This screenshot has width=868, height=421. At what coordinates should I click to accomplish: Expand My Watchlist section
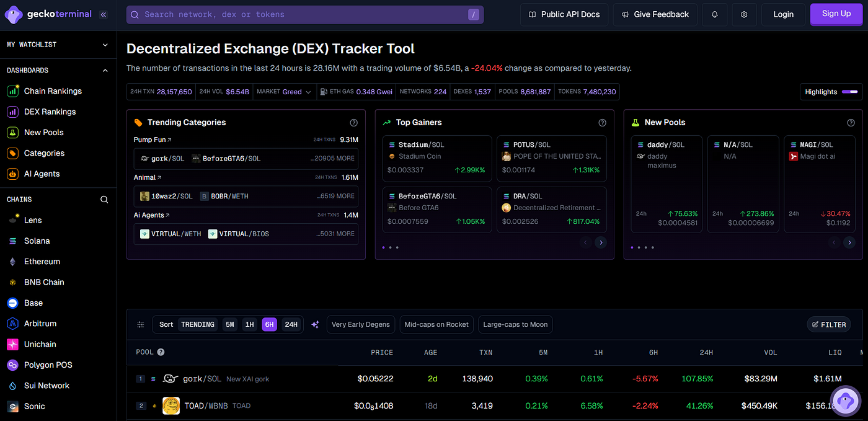[x=105, y=45]
